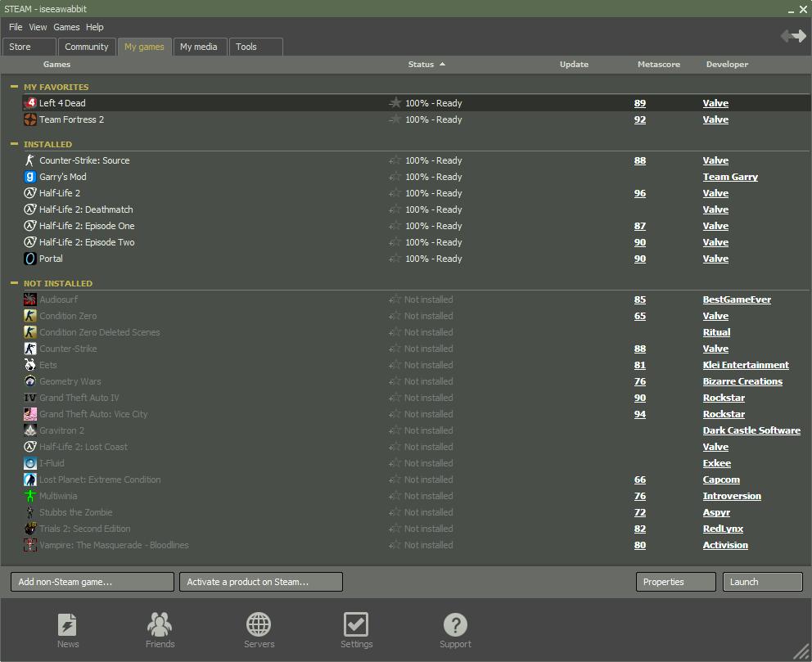Switch to the My media tab
The height and width of the screenshot is (662, 812).
pos(200,47)
